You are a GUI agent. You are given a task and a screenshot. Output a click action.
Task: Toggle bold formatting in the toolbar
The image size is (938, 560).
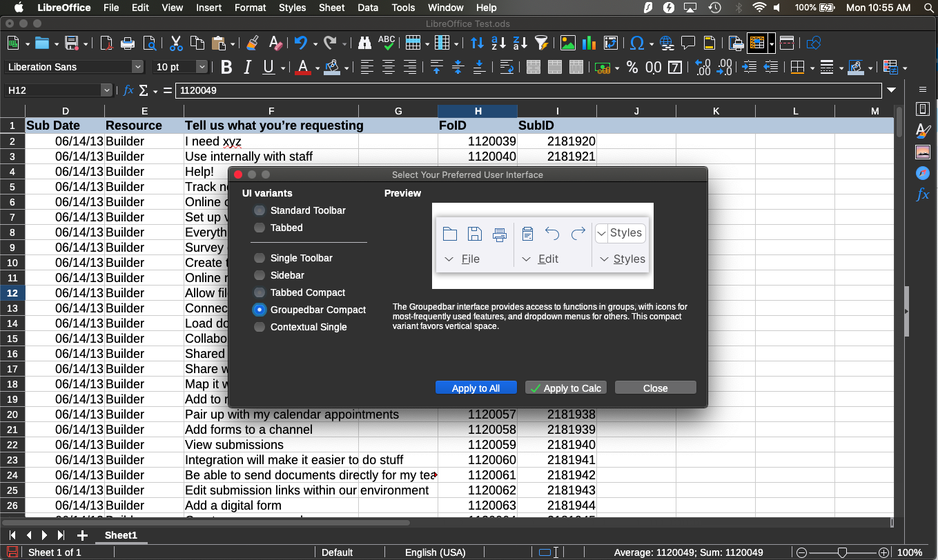(226, 68)
